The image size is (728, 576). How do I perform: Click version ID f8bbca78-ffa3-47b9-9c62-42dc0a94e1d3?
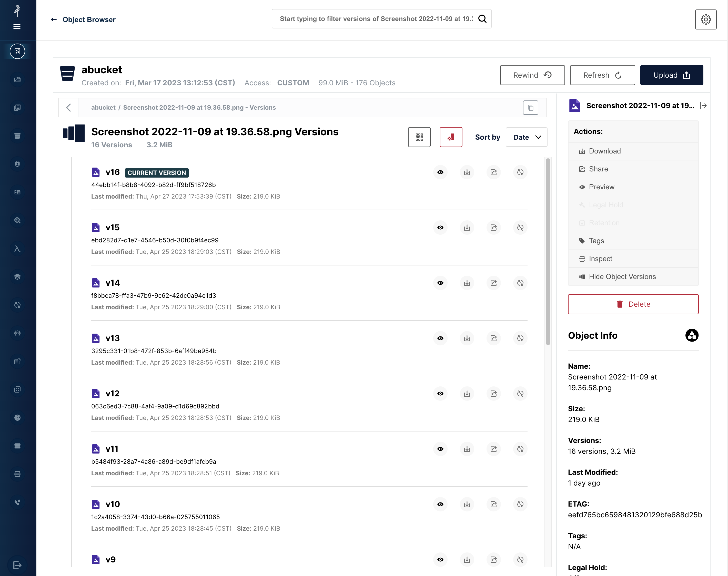(154, 295)
